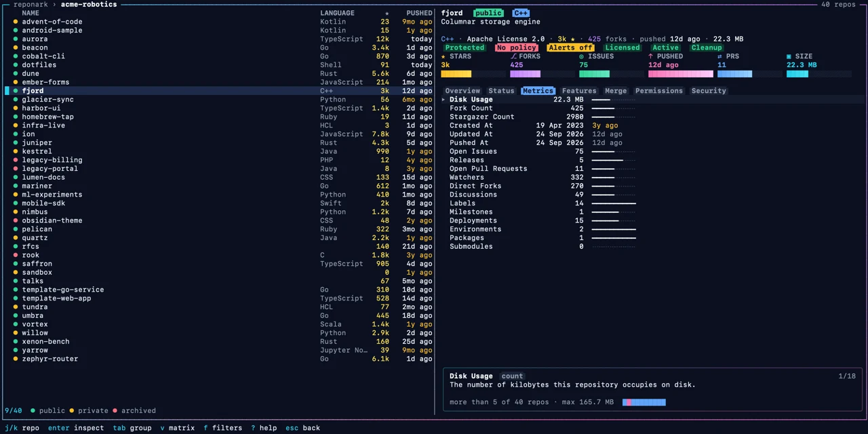Click the green public dot in the legend
The width and height of the screenshot is (868, 434).
coord(33,410)
